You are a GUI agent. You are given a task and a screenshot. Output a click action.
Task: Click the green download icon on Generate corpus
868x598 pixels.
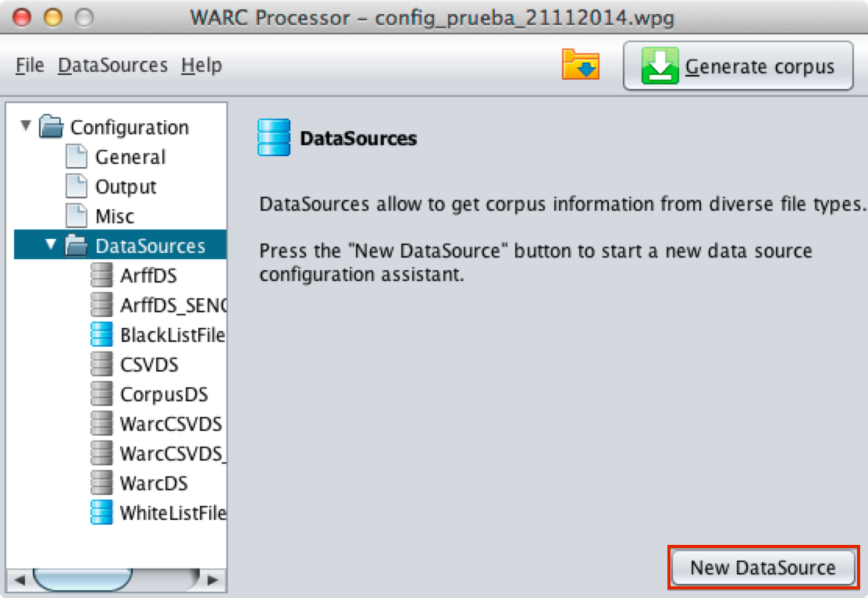660,66
